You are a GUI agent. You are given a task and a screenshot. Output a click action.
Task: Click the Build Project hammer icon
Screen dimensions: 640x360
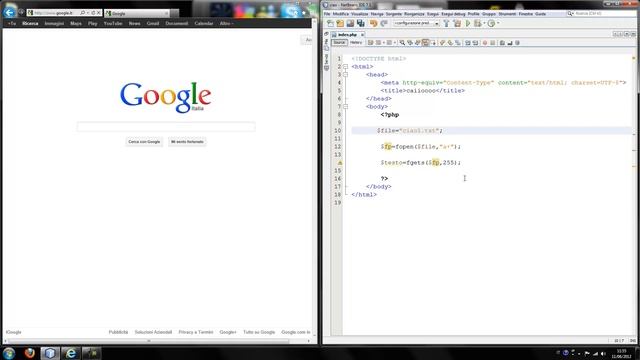click(x=446, y=24)
